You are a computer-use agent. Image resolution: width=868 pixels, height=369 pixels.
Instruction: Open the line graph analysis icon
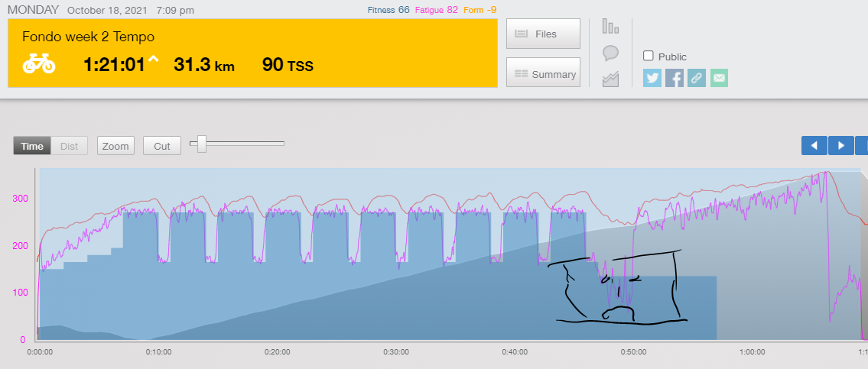[610, 78]
